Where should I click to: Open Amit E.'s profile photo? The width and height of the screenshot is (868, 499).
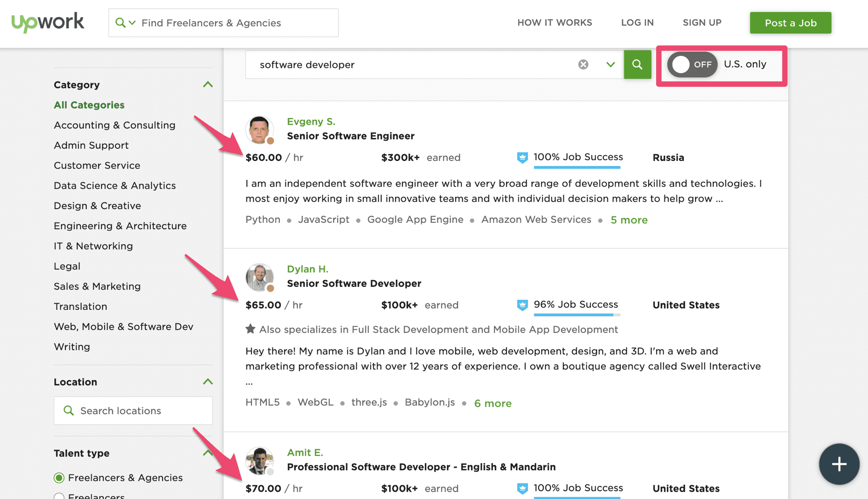[259, 461]
